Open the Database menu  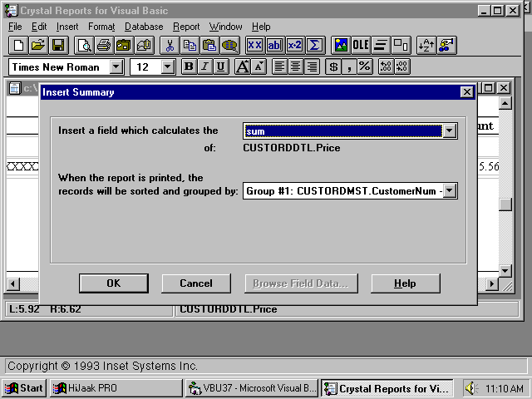click(144, 27)
